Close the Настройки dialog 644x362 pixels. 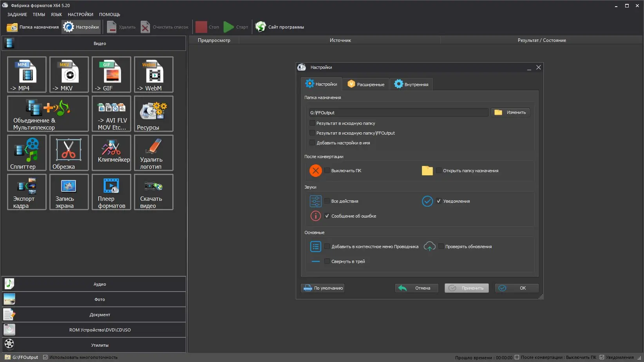point(539,67)
